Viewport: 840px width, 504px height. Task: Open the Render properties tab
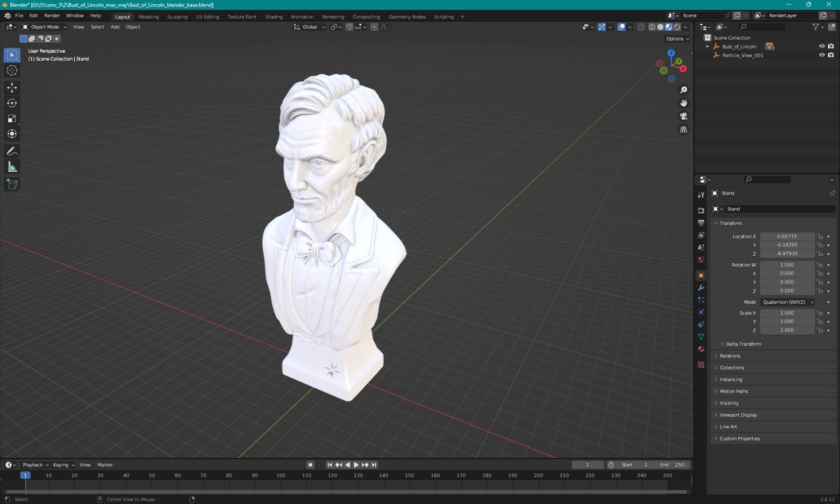(x=701, y=210)
